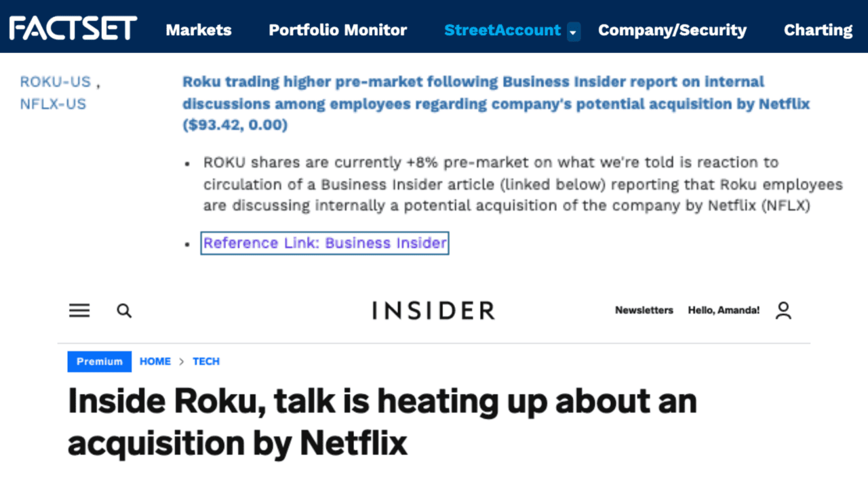
Task: Click the "Hello, Amanda!" greeting
Action: click(724, 310)
